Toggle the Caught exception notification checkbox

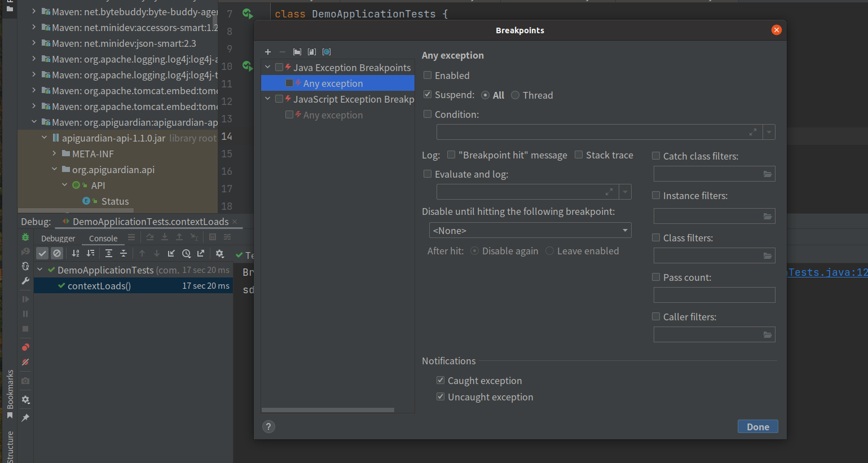[440, 381]
